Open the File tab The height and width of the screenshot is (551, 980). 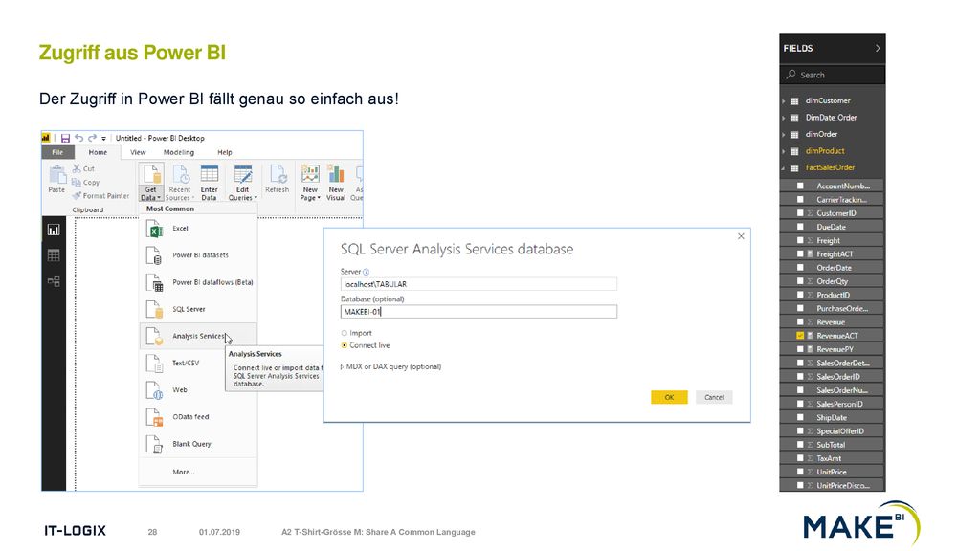tap(57, 152)
